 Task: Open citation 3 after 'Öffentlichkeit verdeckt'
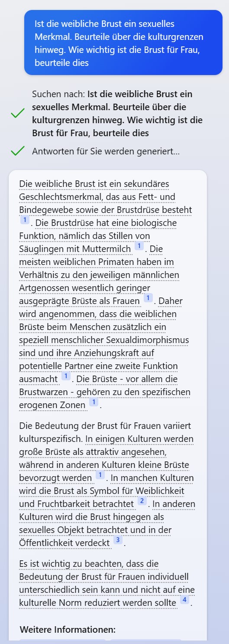[118, 540]
